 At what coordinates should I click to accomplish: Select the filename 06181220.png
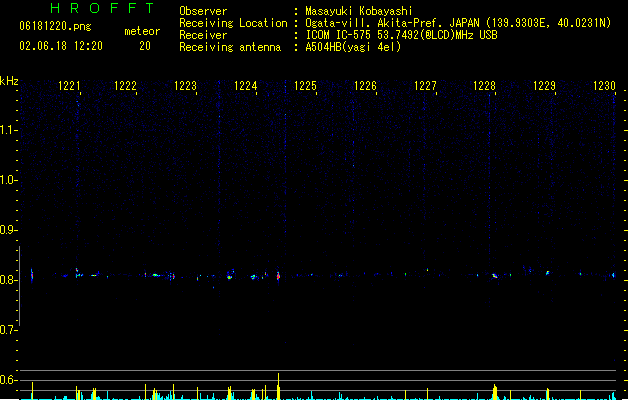tap(55, 27)
